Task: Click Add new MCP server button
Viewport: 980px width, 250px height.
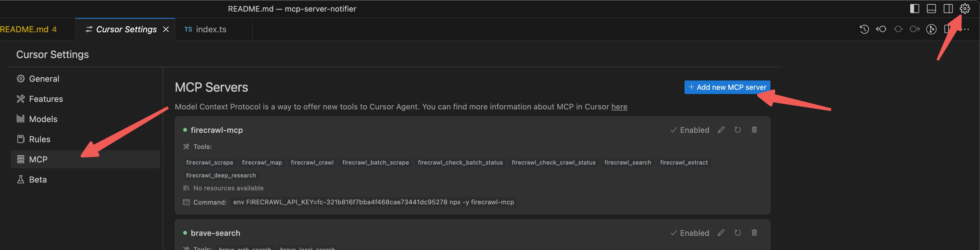Action: (727, 87)
